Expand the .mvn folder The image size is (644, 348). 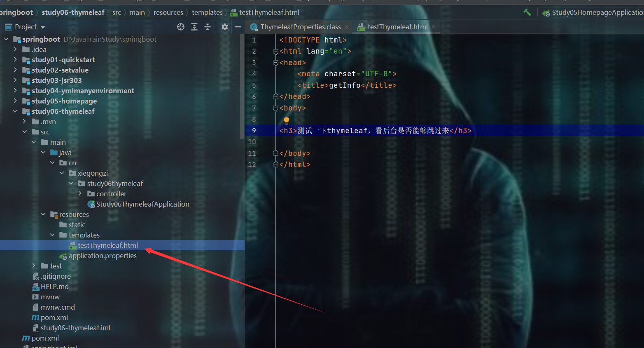coord(25,122)
